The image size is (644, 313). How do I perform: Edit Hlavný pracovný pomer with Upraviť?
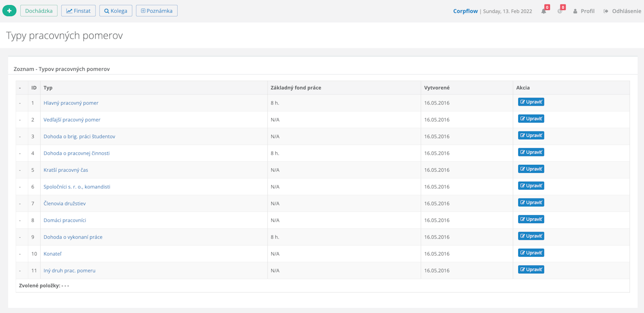(531, 102)
